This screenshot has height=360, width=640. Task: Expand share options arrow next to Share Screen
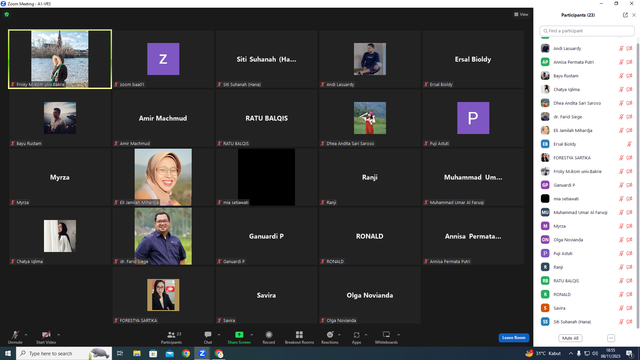(251, 335)
